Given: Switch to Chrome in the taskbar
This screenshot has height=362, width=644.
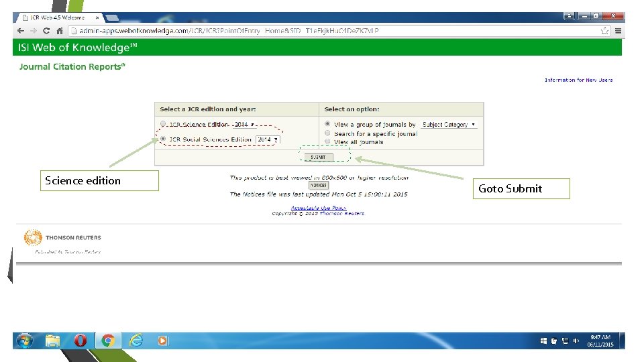Looking at the screenshot, I should [x=108, y=341].
